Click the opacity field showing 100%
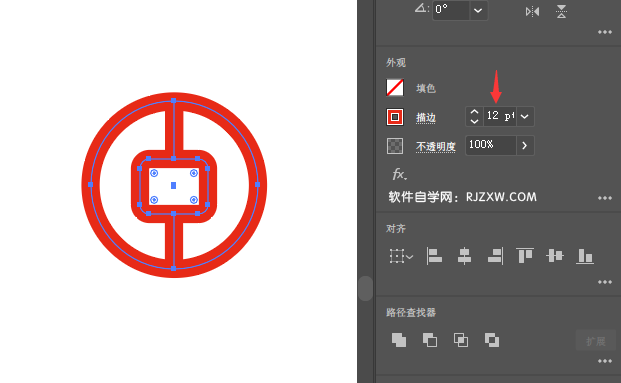The image size is (621, 383). 491,145
